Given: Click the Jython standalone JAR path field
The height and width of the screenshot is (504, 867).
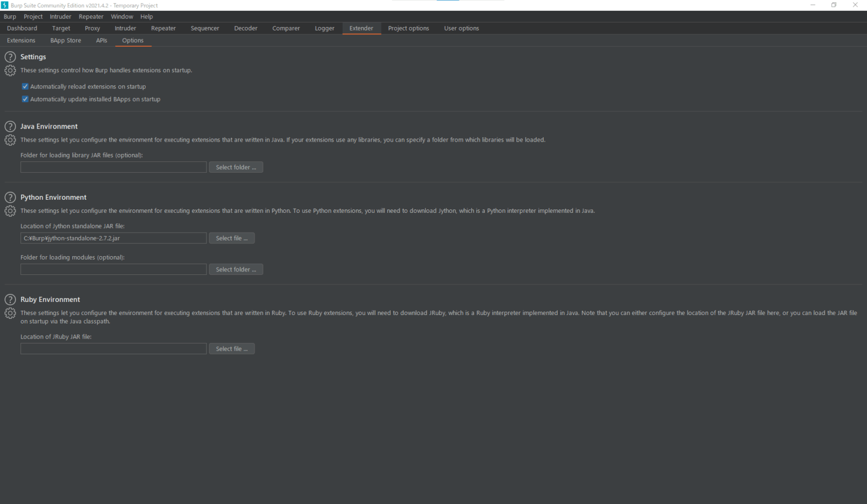Looking at the screenshot, I should pos(113,238).
